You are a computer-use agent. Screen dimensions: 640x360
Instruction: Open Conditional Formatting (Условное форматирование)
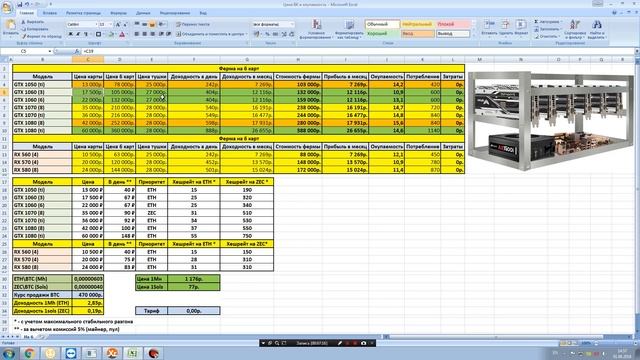pos(316,29)
